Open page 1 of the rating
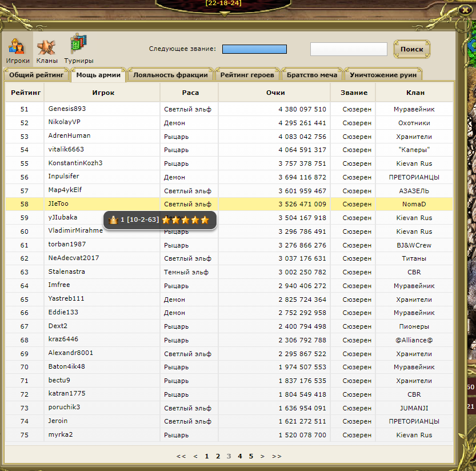Image resolution: width=476 pixels, height=471 pixels. coord(207,456)
